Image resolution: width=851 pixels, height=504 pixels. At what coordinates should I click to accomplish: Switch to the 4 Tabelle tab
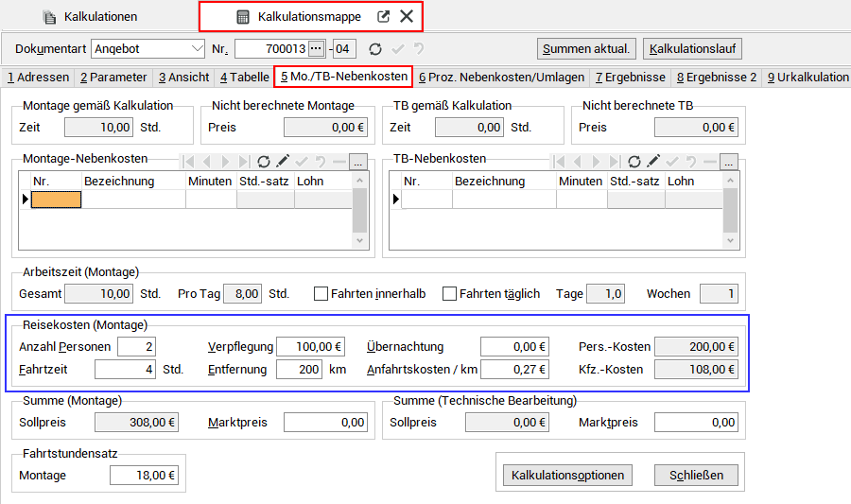(244, 78)
